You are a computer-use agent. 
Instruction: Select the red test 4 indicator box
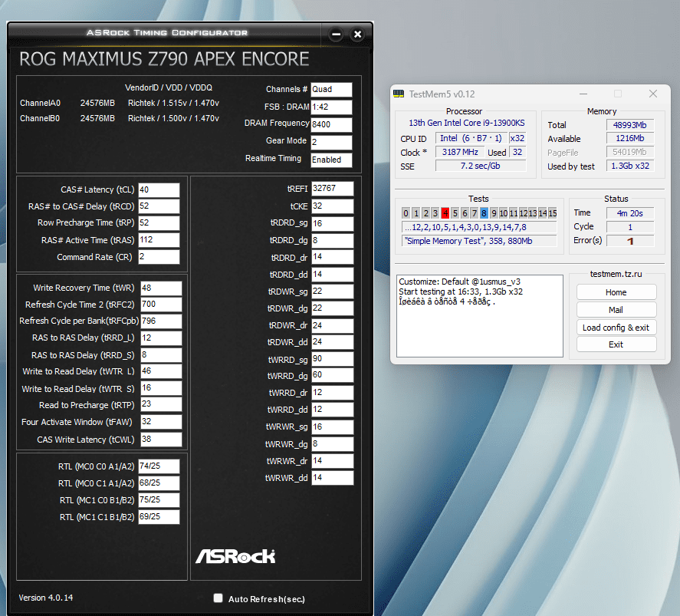[x=445, y=213]
